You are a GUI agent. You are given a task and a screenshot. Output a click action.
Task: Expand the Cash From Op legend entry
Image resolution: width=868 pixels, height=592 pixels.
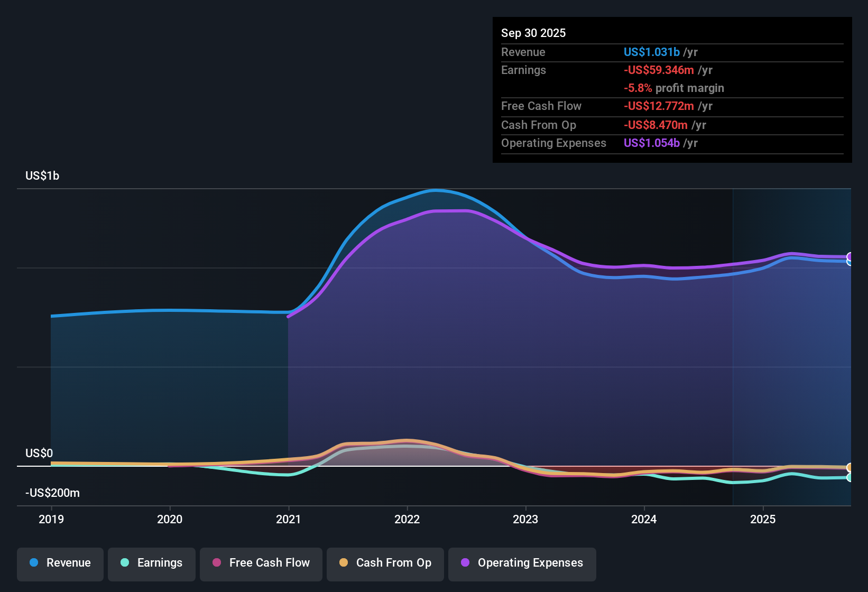click(x=385, y=563)
